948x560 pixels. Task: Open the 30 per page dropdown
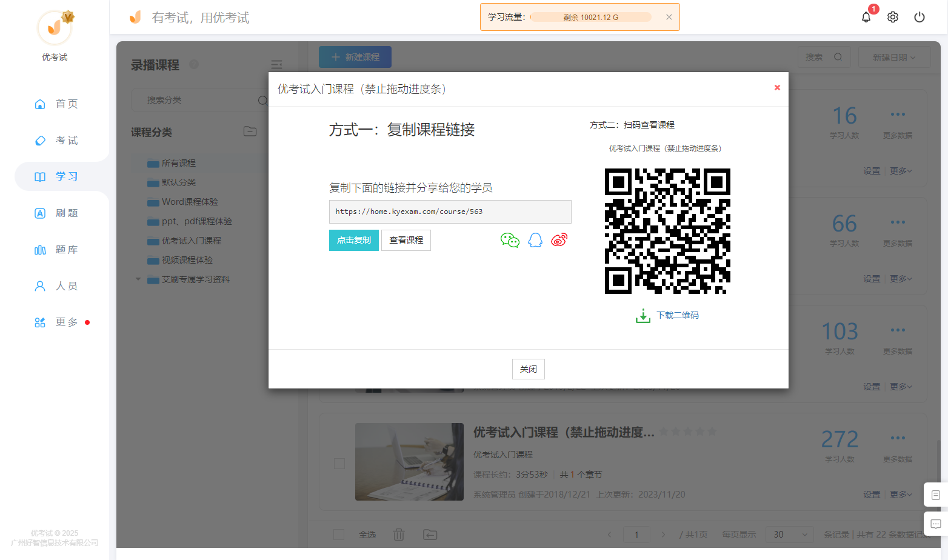789,535
